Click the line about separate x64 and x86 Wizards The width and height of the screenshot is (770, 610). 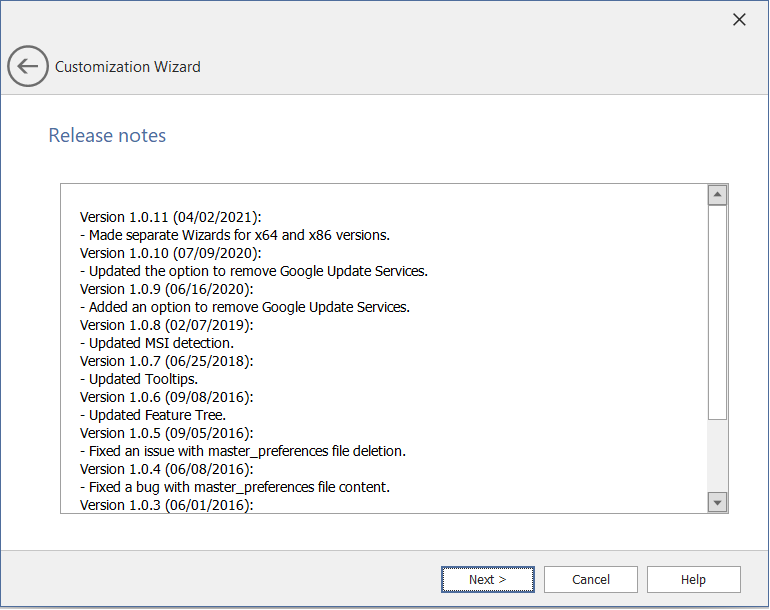coord(233,235)
